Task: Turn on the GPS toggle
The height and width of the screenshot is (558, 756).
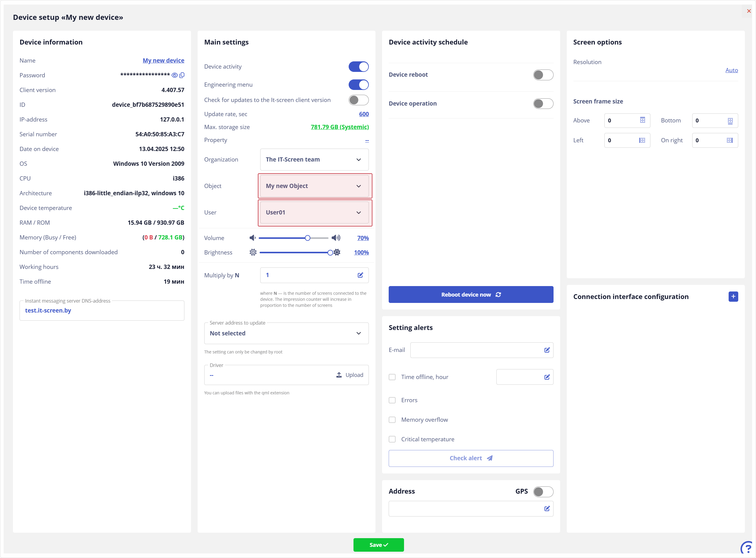Action: point(543,492)
